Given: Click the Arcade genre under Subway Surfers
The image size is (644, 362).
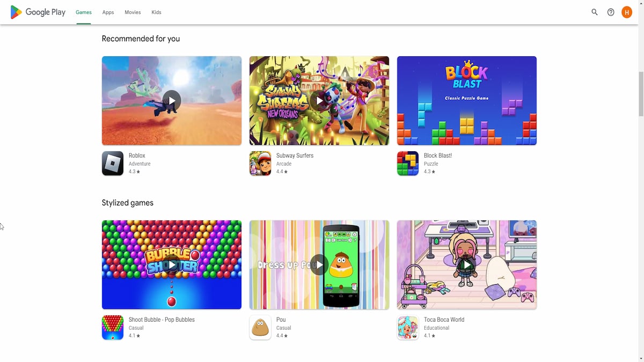Looking at the screenshot, I should click(284, 164).
